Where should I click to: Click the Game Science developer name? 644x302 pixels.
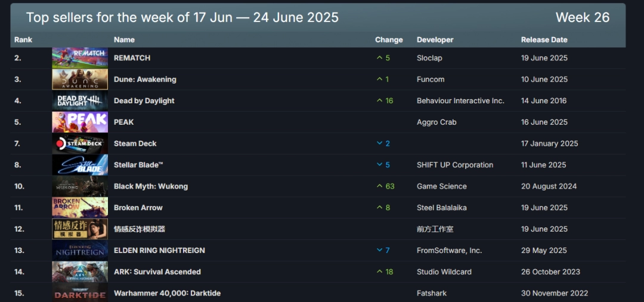click(x=441, y=186)
